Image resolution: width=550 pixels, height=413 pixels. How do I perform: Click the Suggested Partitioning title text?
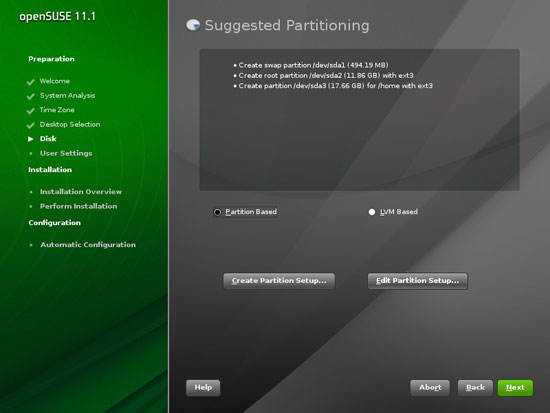pos(287,25)
